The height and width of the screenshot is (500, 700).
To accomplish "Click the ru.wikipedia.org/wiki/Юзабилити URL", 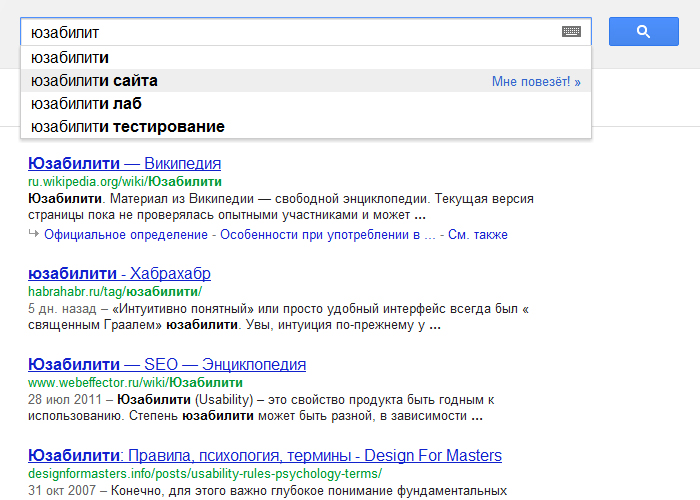I will pos(125,182).
